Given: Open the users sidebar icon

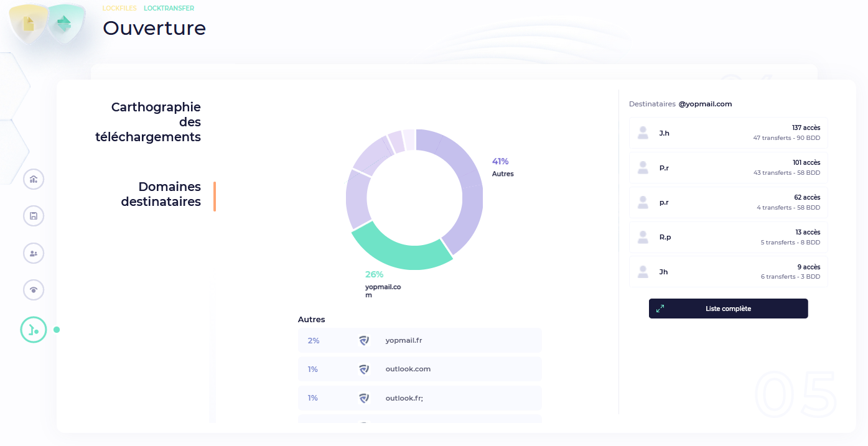Looking at the screenshot, I should (x=34, y=253).
